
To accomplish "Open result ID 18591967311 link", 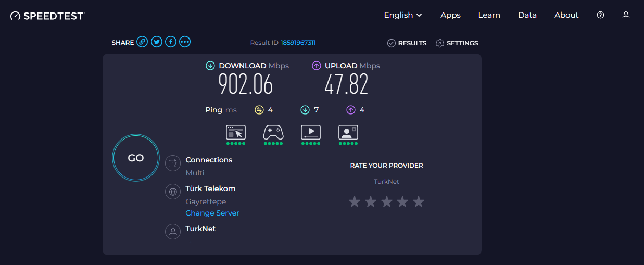I will point(298,43).
